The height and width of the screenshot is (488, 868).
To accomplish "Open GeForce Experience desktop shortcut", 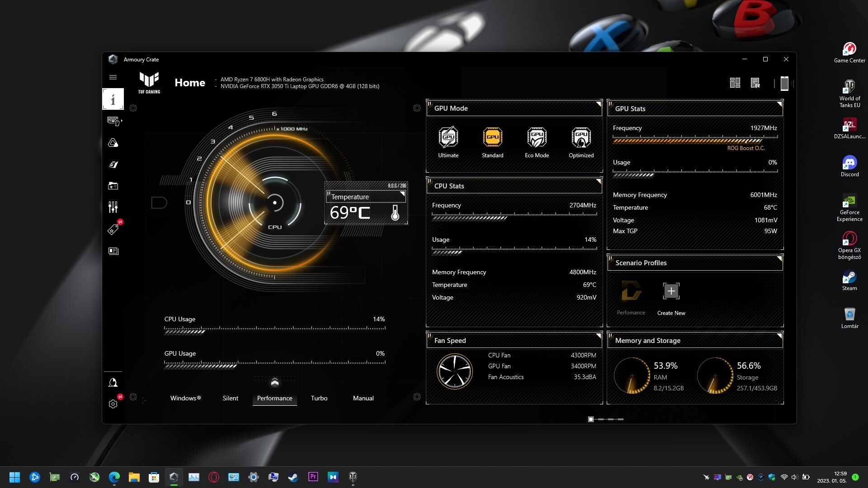I will point(849,208).
